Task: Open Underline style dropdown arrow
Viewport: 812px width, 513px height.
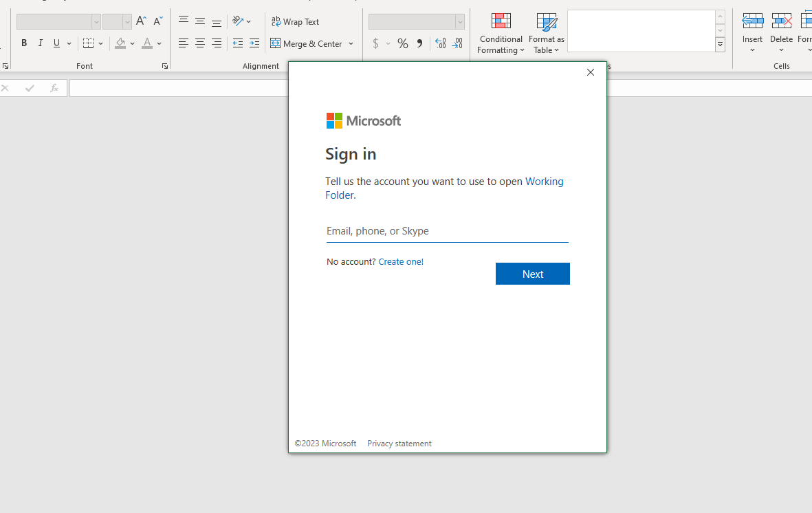Action: coord(69,43)
